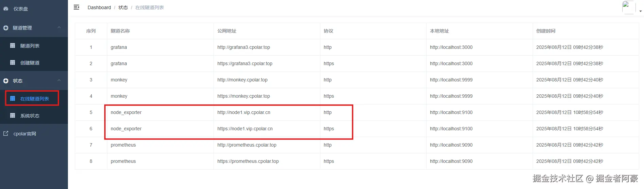Click the grid icon beside 隧道列表
644x189 pixels.
coord(13,45)
